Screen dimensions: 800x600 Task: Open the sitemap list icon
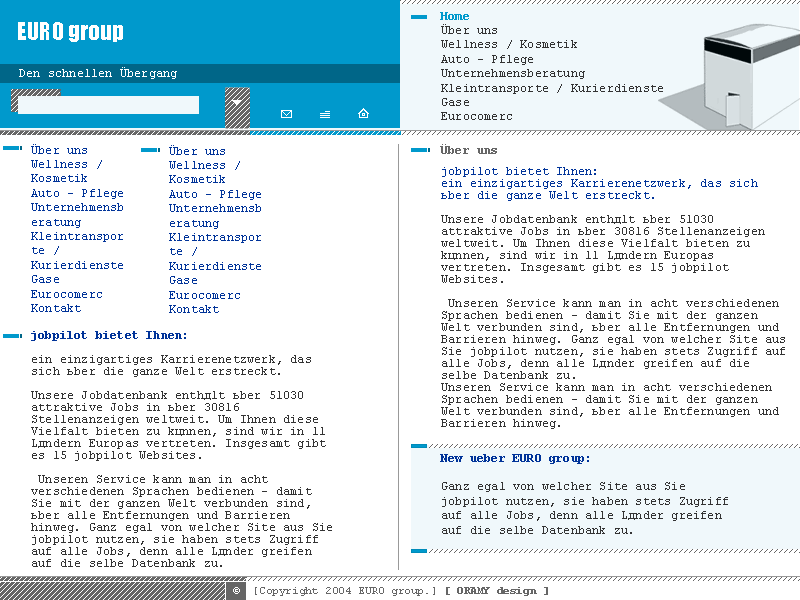325,114
